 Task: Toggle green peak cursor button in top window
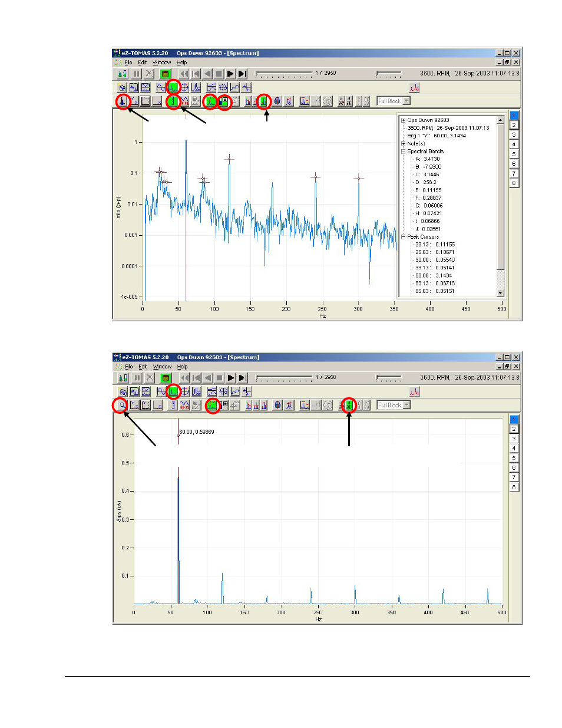tap(210, 101)
